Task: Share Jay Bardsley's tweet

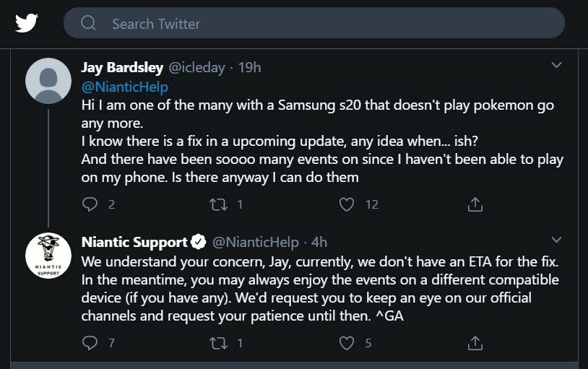Action: click(x=475, y=204)
